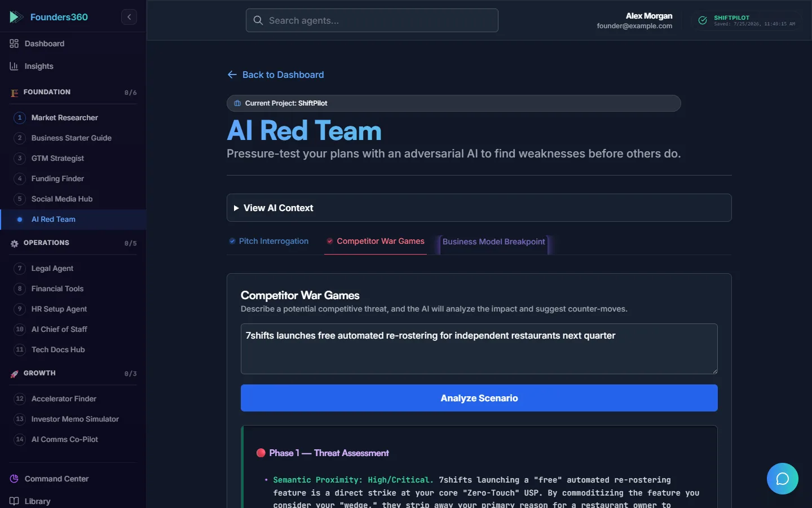Click step number 3 circle icon

[x=20, y=158]
